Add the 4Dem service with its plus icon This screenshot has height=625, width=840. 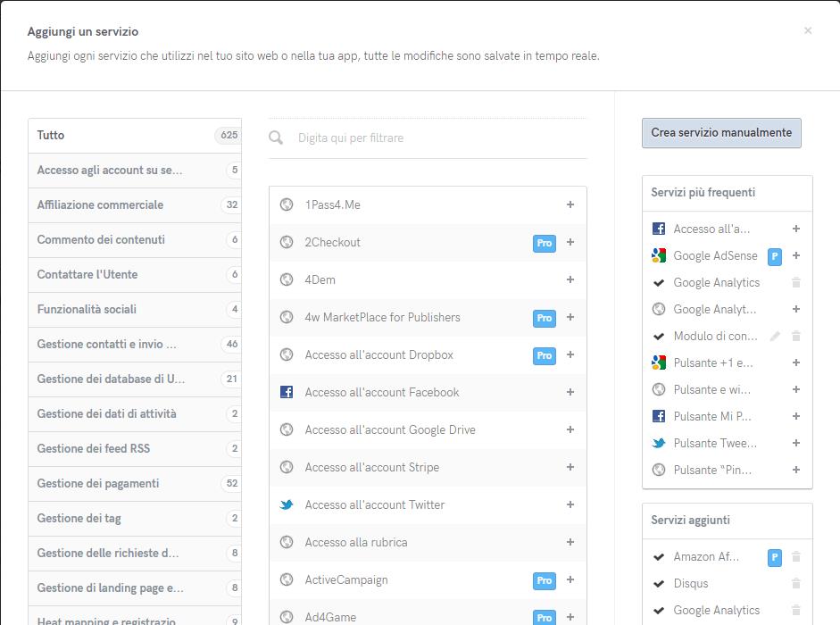[x=570, y=279]
